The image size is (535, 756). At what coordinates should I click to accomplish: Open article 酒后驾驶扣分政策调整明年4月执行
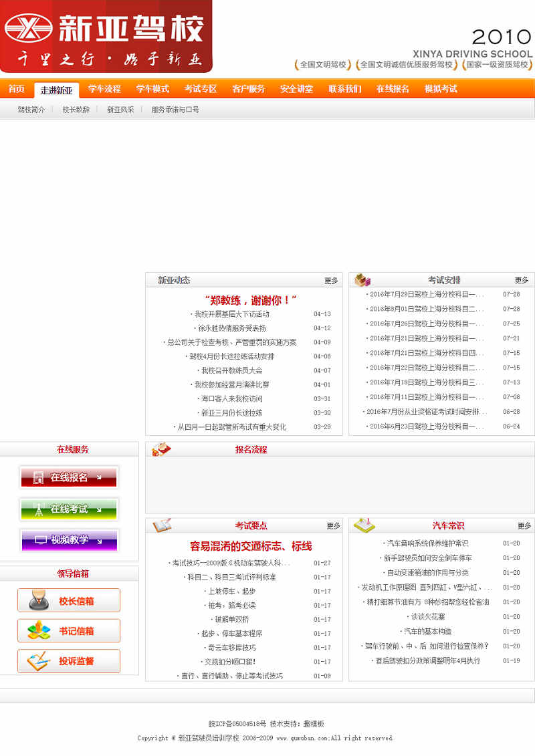point(427,660)
